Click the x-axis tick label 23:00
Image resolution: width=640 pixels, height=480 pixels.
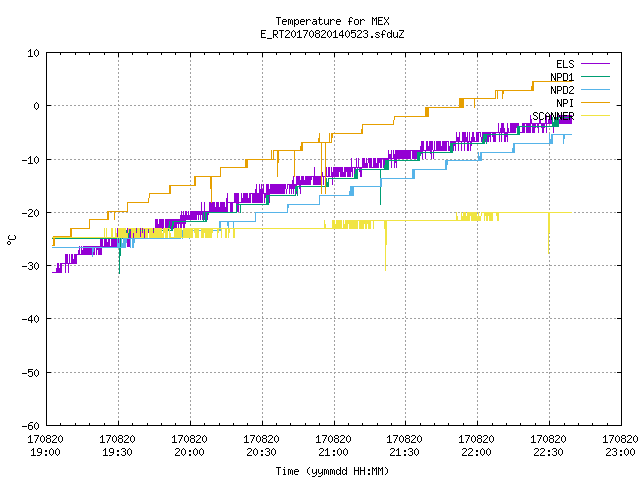click(x=620, y=452)
